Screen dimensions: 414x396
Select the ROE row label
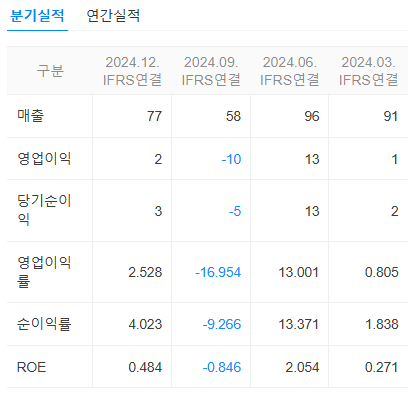click(31, 367)
